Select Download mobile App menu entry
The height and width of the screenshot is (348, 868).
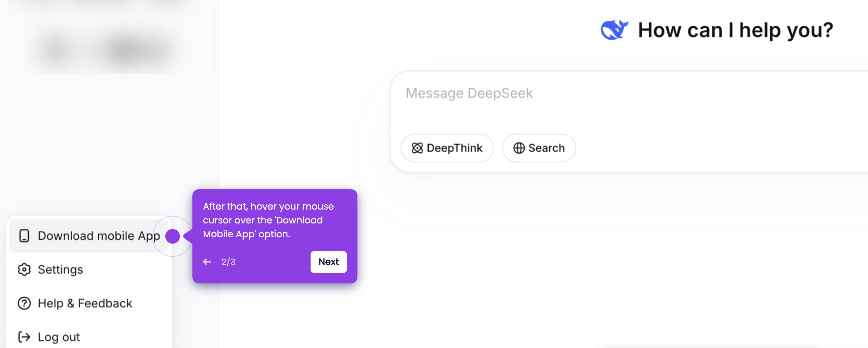[x=89, y=236]
